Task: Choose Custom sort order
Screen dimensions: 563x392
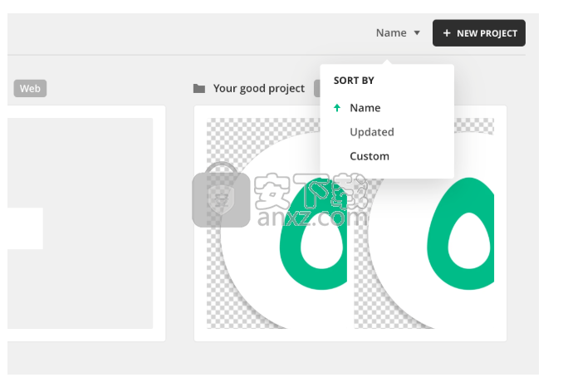Action: click(x=370, y=156)
